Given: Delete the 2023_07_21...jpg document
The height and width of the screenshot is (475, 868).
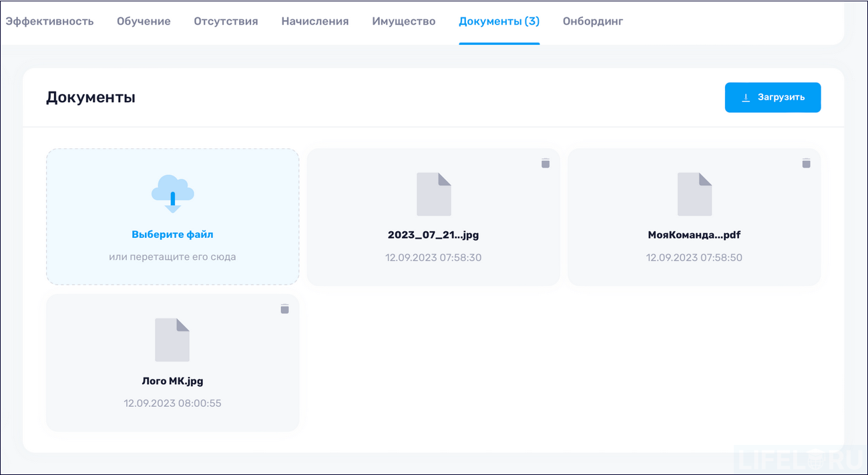Looking at the screenshot, I should tap(546, 162).
